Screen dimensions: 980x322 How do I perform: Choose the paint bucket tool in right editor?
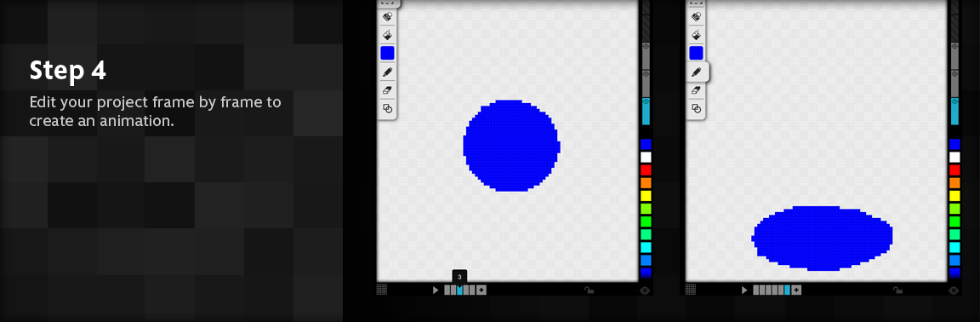tap(696, 35)
